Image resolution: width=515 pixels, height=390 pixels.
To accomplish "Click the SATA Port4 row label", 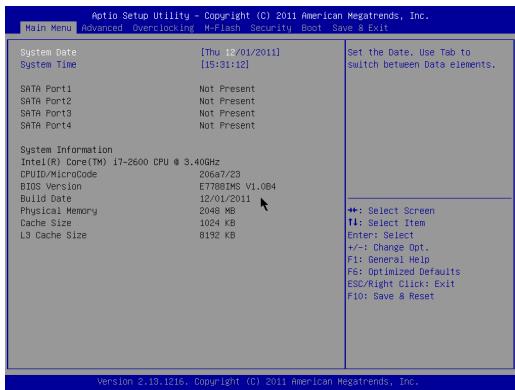I will pyautogui.click(x=46, y=126).
